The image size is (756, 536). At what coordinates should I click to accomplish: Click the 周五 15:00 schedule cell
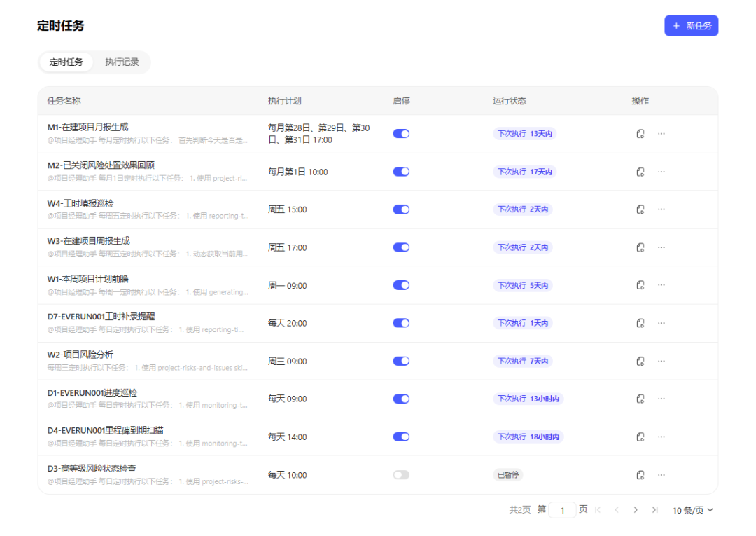(288, 209)
